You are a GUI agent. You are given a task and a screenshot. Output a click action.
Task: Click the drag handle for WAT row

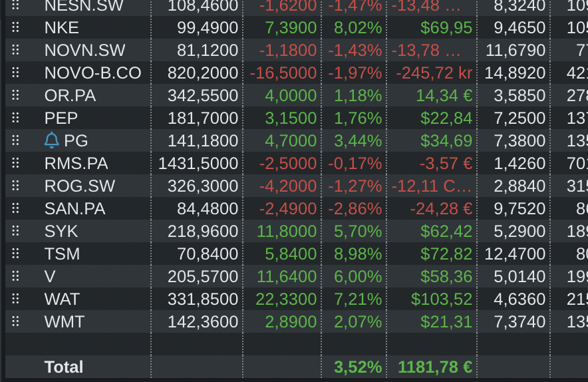pos(15,299)
